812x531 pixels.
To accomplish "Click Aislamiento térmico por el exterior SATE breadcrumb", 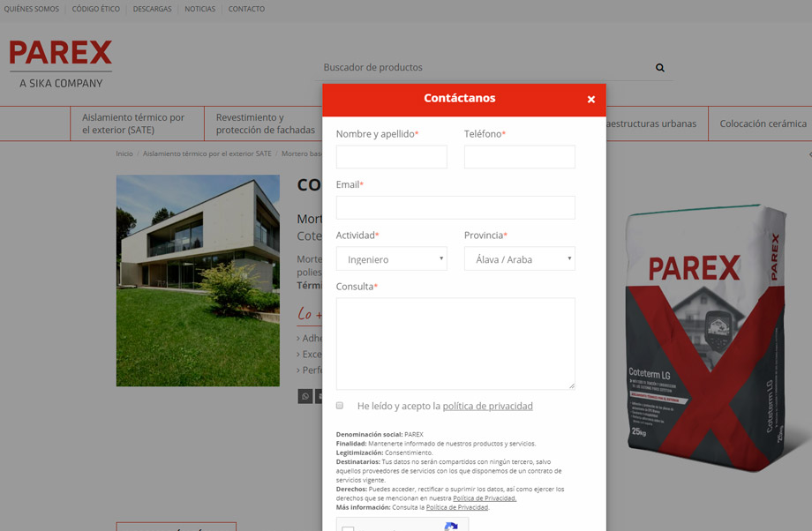I will [207, 153].
